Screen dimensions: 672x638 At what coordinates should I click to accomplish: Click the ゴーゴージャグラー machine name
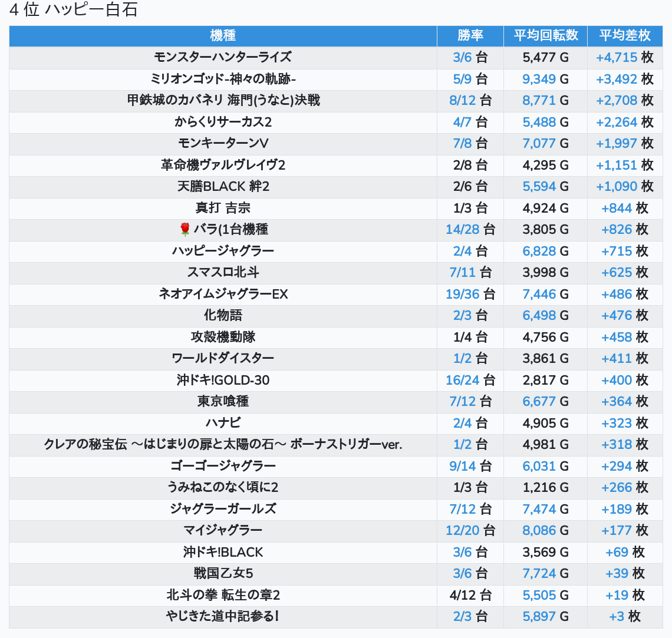tap(223, 467)
